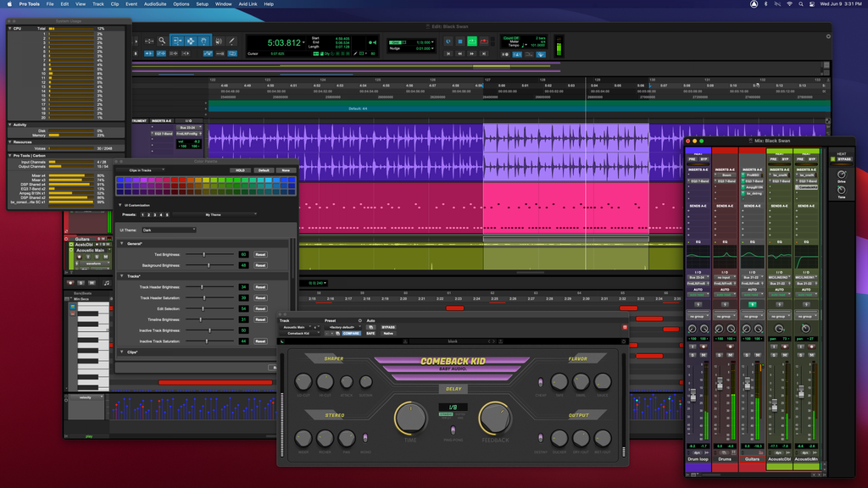Click the HOLD button in the Color Palette
This screenshot has height=488, width=868.
pos(241,170)
